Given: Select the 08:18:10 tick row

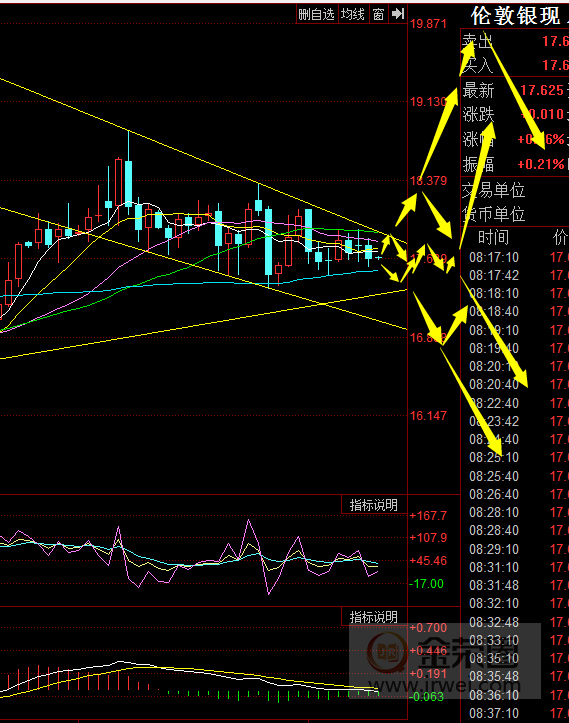Looking at the screenshot, I should pyautogui.click(x=515, y=293).
